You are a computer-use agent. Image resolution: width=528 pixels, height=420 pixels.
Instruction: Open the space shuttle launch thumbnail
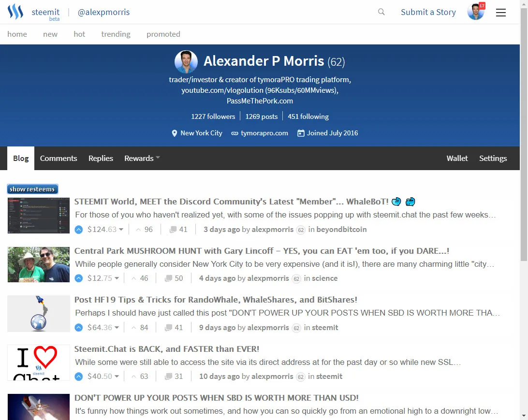coord(38,407)
